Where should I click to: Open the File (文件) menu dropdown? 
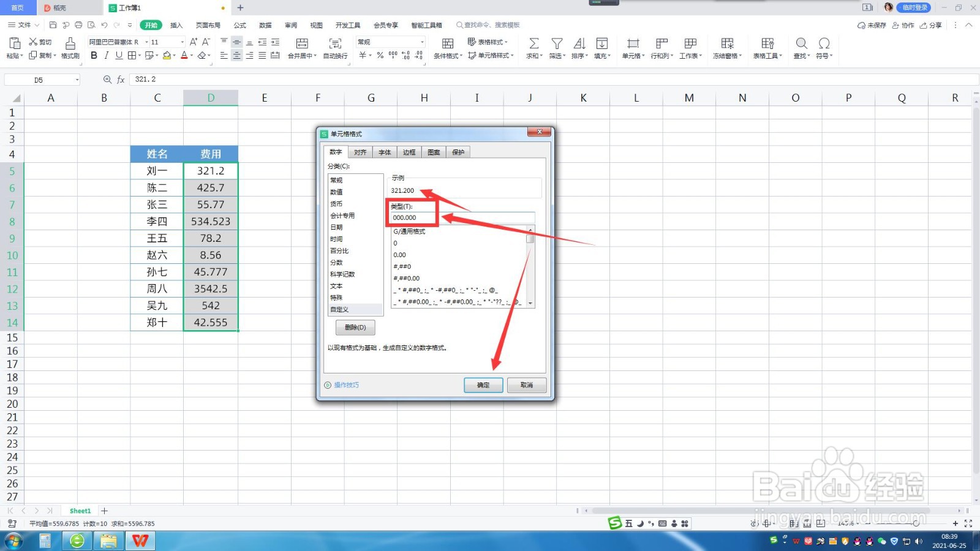[24, 25]
